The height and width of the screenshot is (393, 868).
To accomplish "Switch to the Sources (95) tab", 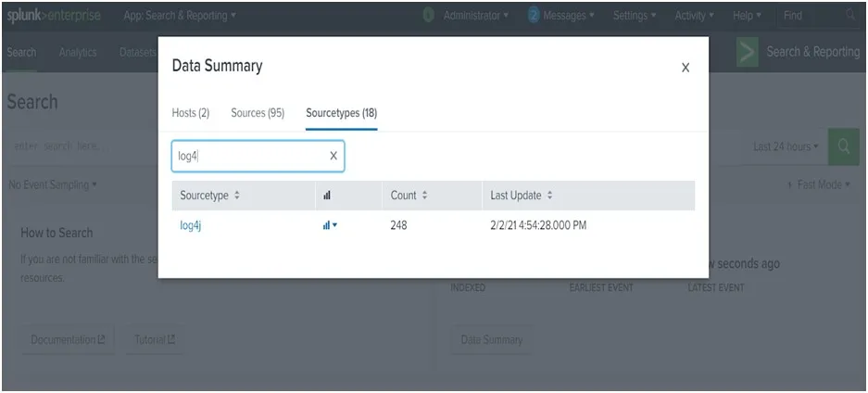I will pos(258,113).
